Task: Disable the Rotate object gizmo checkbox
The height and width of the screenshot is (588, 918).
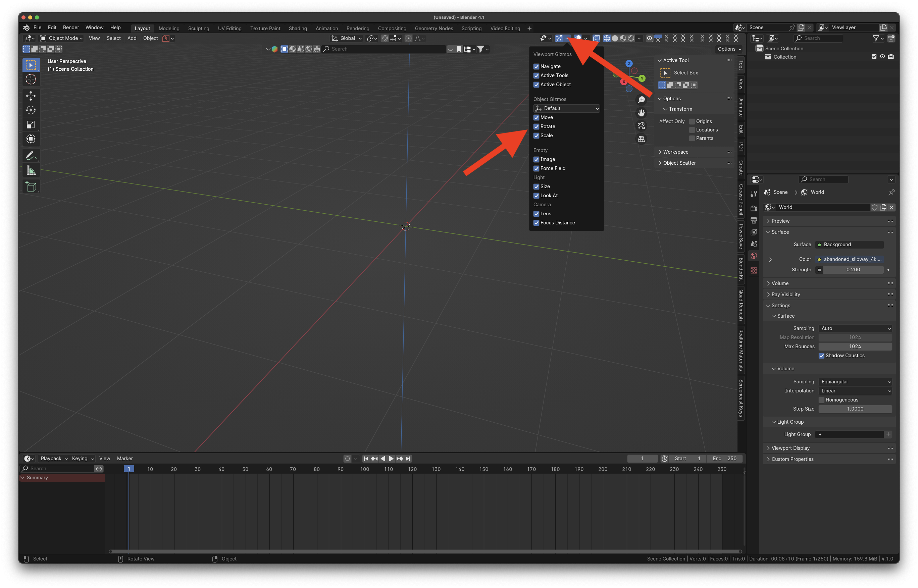Action: (536, 126)
